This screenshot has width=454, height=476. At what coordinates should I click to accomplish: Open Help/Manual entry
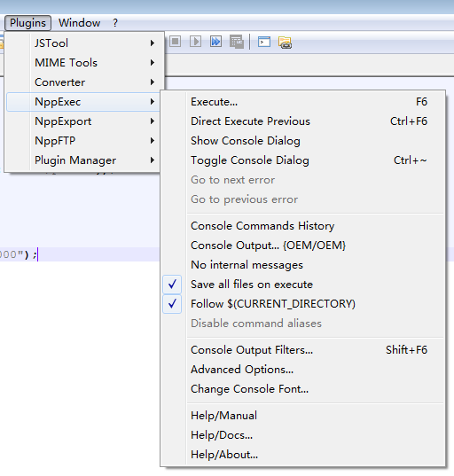302,416
